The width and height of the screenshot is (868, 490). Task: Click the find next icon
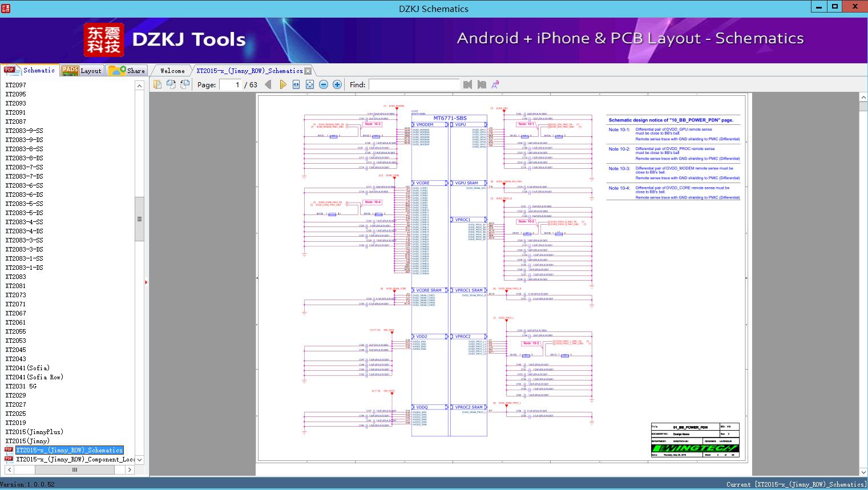point(482,84)
